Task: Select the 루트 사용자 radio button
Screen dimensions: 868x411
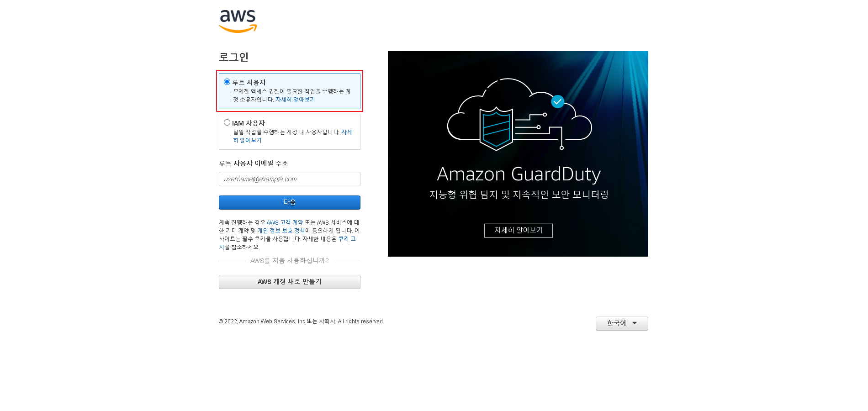Action: coord(227,82)
